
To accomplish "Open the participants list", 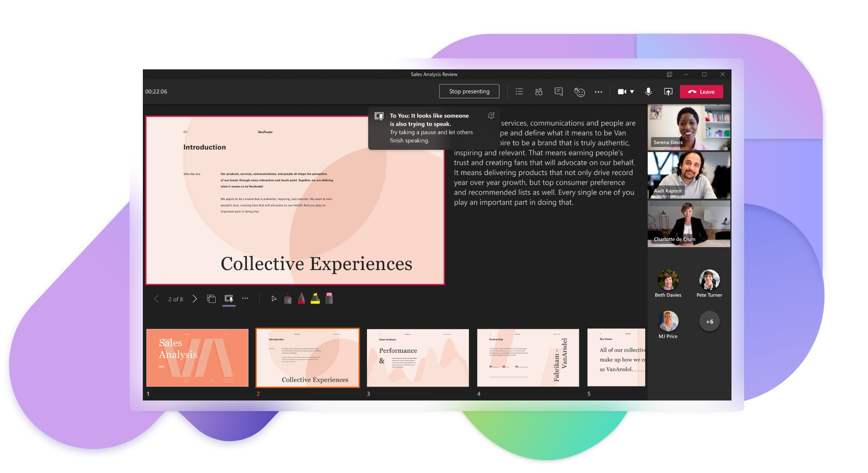I will point(539,91).
